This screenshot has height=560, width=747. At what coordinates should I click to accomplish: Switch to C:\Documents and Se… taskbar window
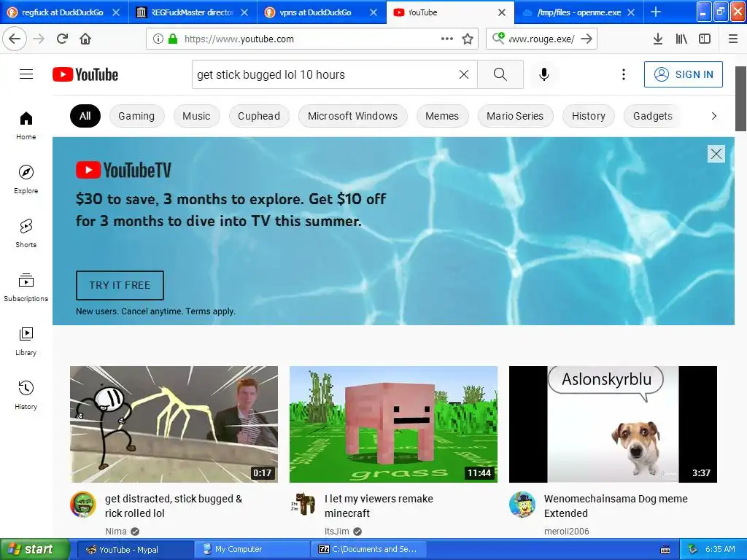[368, 549]
